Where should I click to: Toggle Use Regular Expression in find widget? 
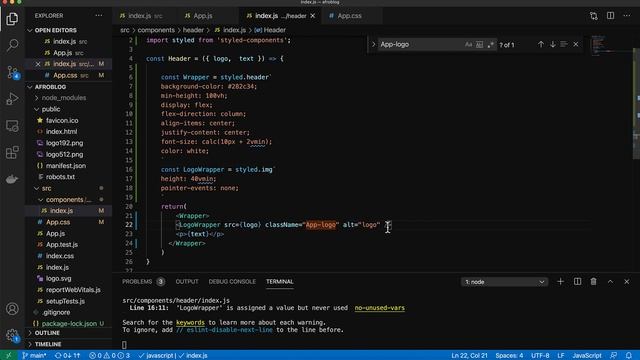[x=490, y=44]
